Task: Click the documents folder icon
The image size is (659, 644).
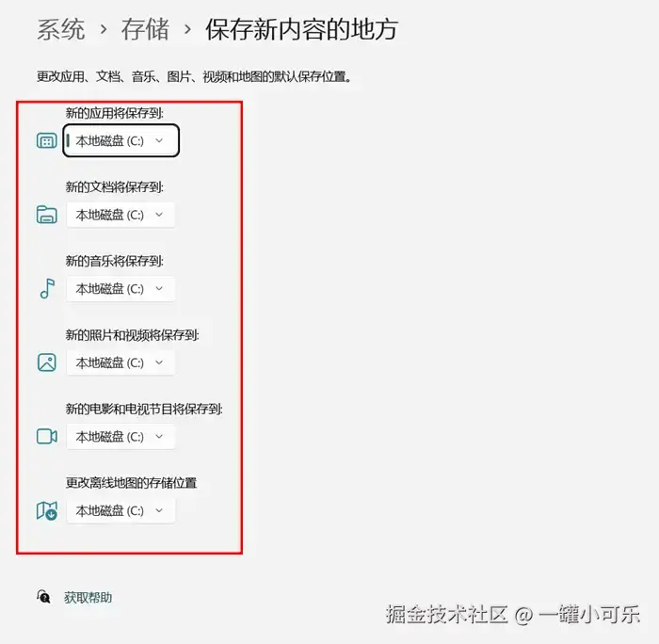Action: [47, 215]
